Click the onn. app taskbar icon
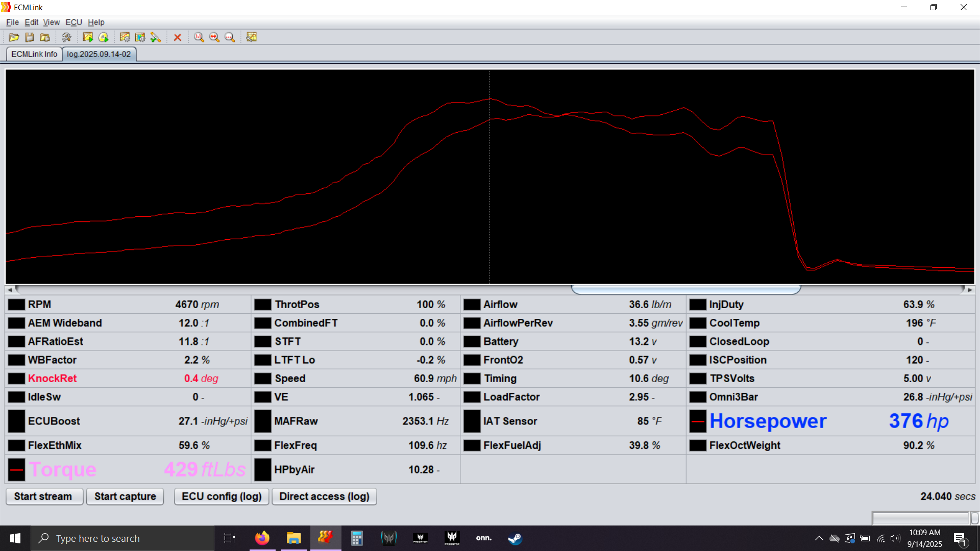This screenshot has height=551, width=980. tap(484, 538)
